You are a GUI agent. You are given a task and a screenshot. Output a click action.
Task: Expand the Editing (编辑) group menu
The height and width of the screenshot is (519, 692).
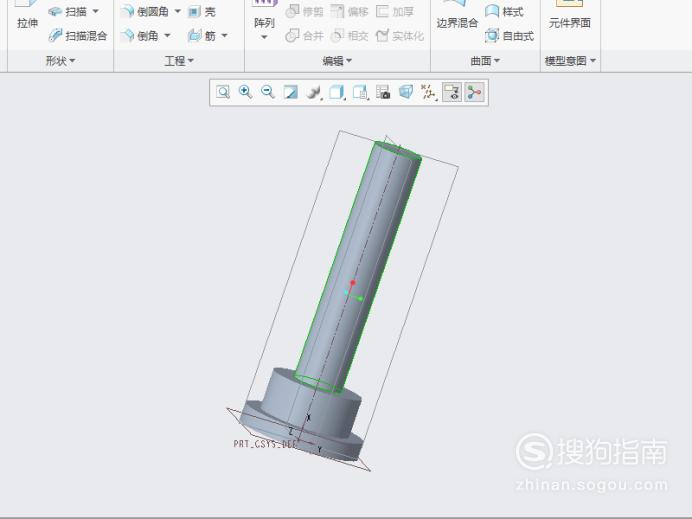[337, 60]
